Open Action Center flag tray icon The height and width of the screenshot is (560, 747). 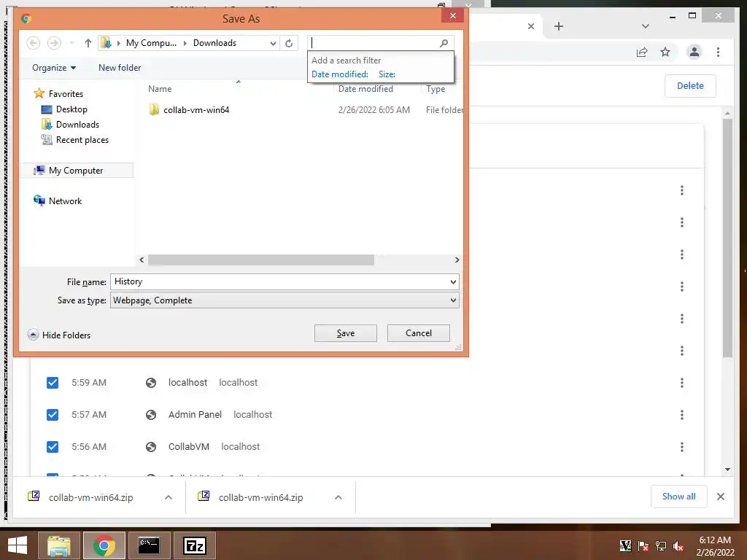point(643,545)
